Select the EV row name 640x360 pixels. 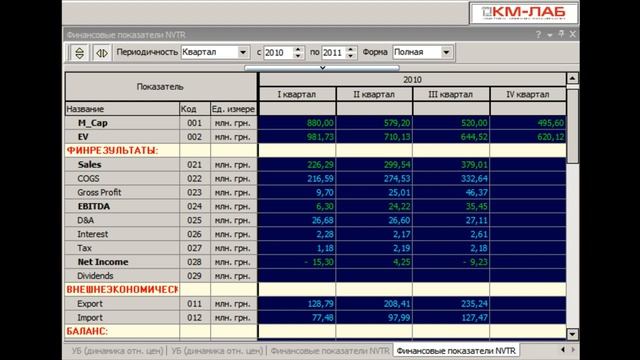[x=83, y=137]
